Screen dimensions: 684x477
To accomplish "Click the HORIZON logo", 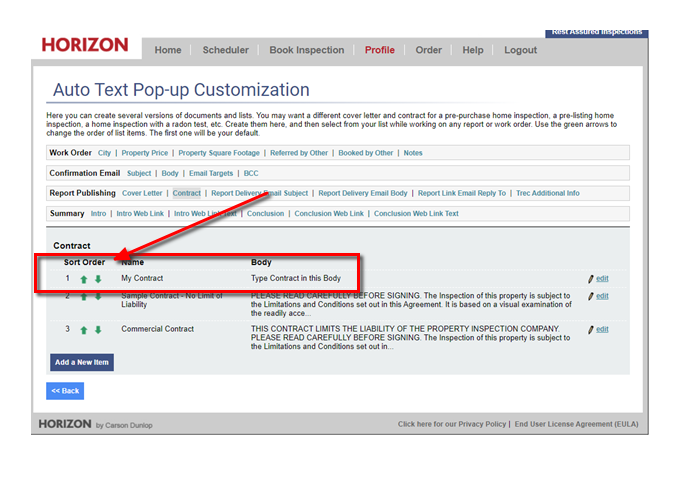I will coord(85,46).
